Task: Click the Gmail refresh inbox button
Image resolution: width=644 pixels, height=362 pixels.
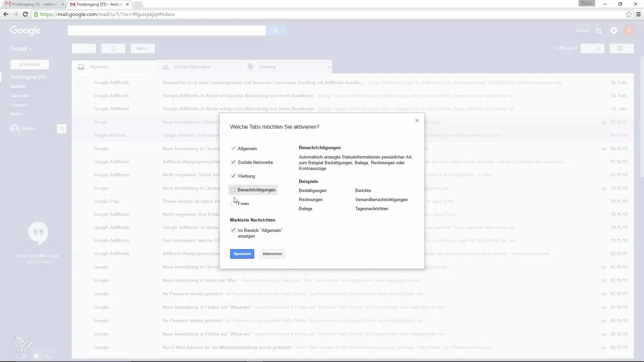Action: [x=113, y=49]
